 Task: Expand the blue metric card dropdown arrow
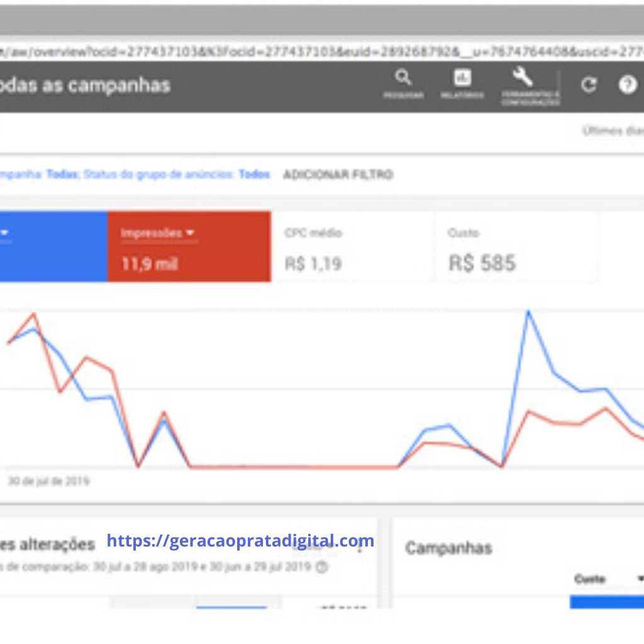point(5,233)
